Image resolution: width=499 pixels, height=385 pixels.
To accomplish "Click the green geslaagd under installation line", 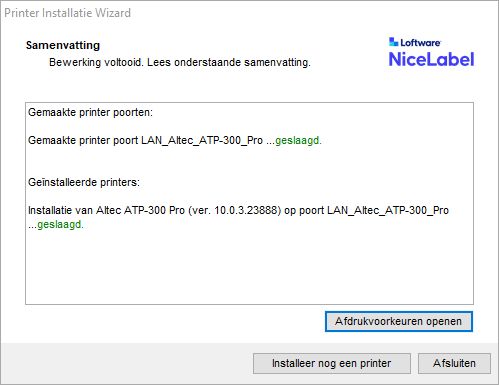I will coord(60,225).
